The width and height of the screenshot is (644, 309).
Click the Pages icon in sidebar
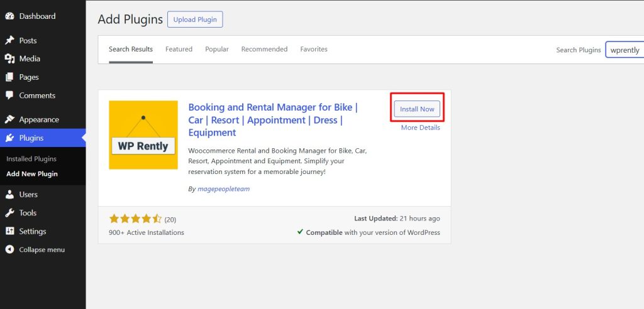click(x=9, y=77)
